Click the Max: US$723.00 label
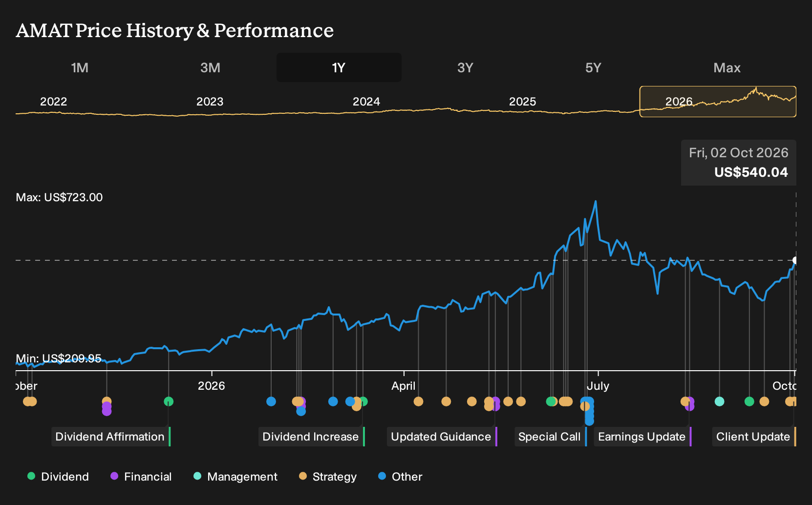 click(x=59, y=197)
